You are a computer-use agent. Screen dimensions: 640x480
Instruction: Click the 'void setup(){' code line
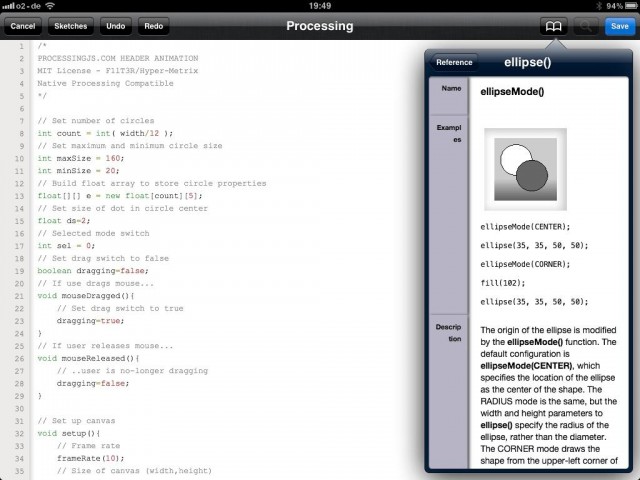pos(76,433)
